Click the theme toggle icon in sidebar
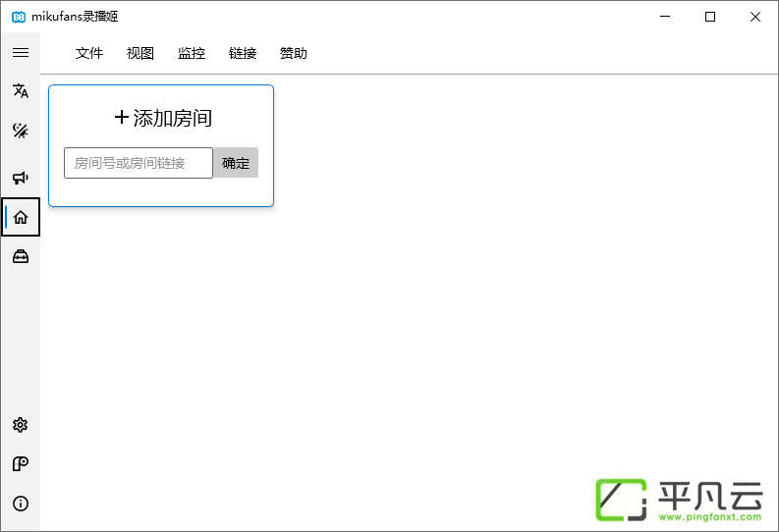Viewport: 779px width, 532px height. 21,131
